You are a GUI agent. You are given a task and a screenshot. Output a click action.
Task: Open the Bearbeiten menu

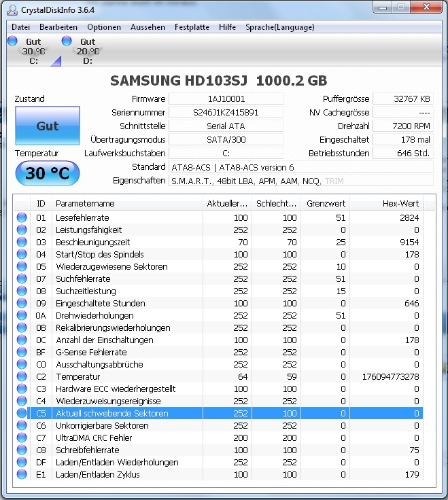(x=58, y=27)
